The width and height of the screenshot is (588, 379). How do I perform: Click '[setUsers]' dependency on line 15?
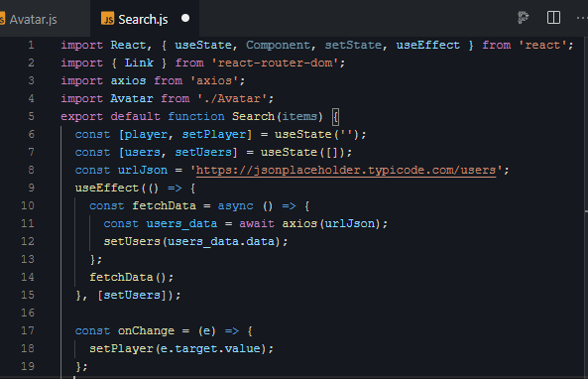point(132,295)
